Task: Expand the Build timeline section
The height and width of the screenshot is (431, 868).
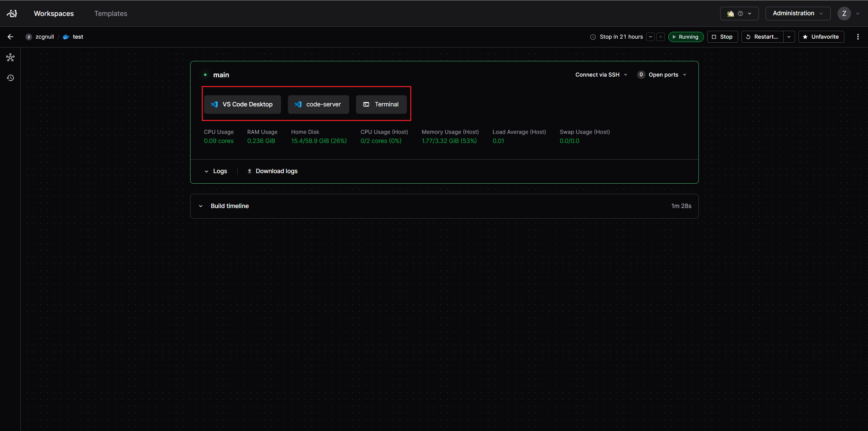Action: tap(230, 206)
